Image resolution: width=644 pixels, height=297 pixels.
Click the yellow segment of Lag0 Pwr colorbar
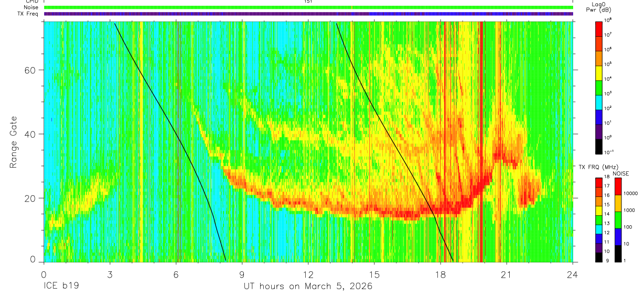click(599, 72)
